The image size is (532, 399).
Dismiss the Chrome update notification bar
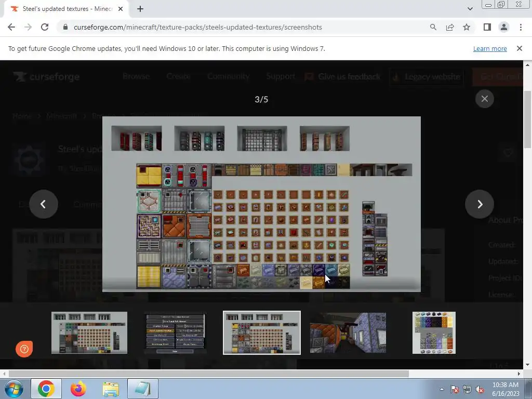(x=519, y=48)
